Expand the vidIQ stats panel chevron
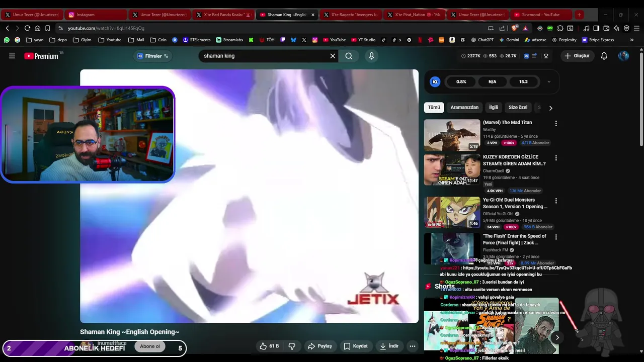Image resolution: width=644 pixels, height=362 pixels. click(x=549, y=81)
